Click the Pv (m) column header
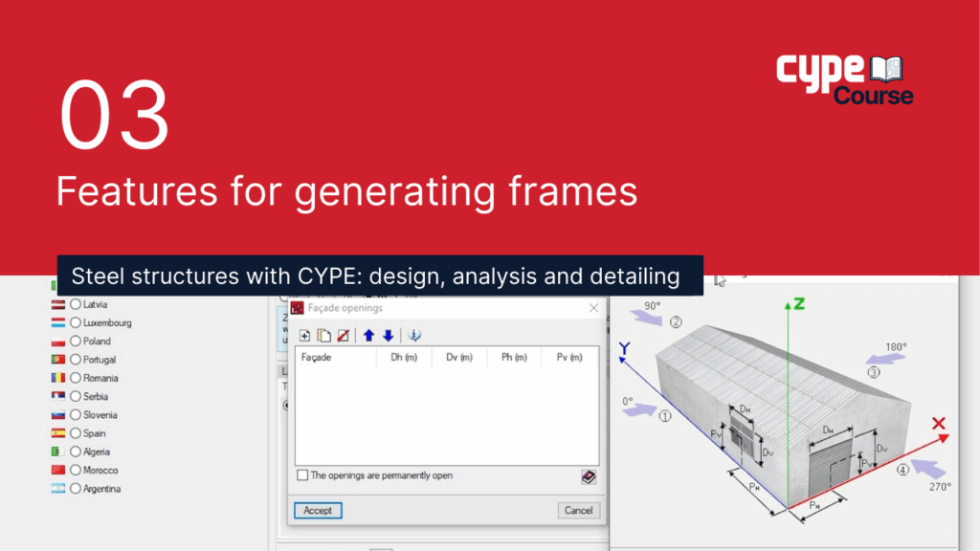The image size is (980, 551). pyautogui.click(x=569, y=358)
